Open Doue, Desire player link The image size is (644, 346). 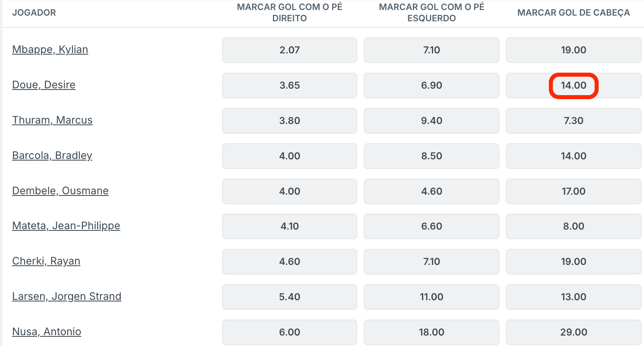pos(44,85)
